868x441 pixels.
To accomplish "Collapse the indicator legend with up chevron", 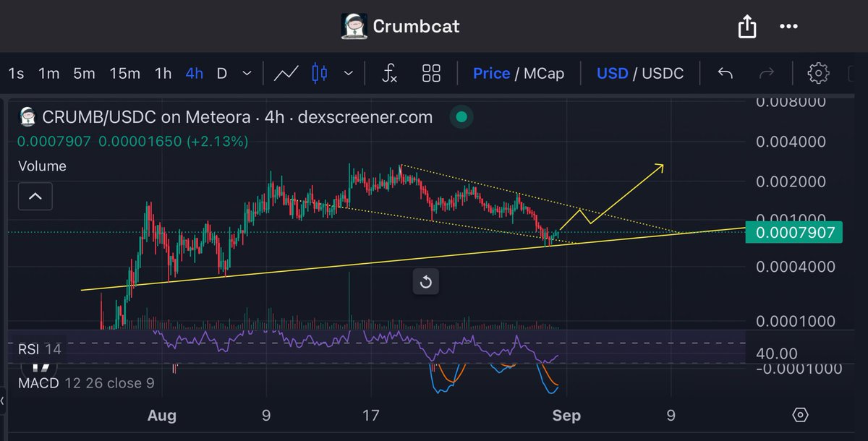I will (35, 196).
